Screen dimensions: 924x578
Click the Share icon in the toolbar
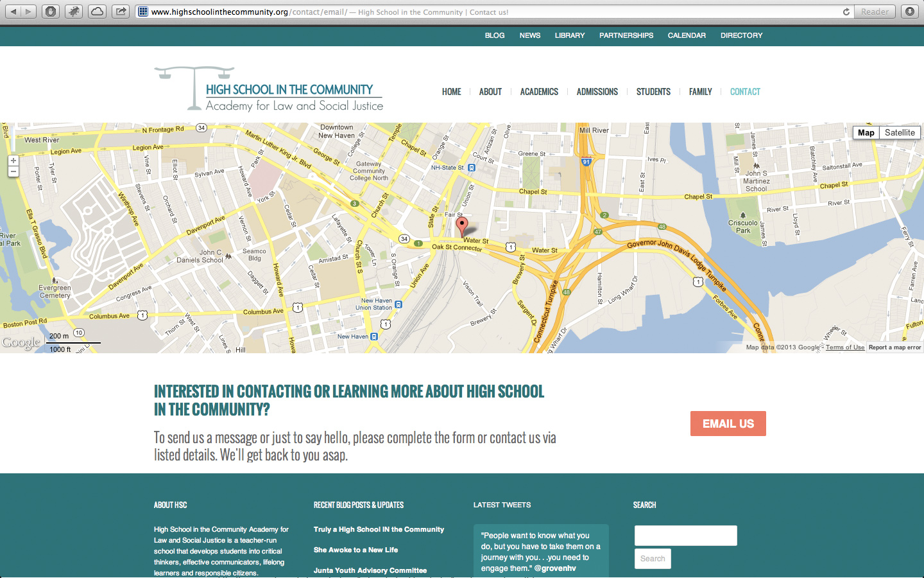tap(121, 12)
